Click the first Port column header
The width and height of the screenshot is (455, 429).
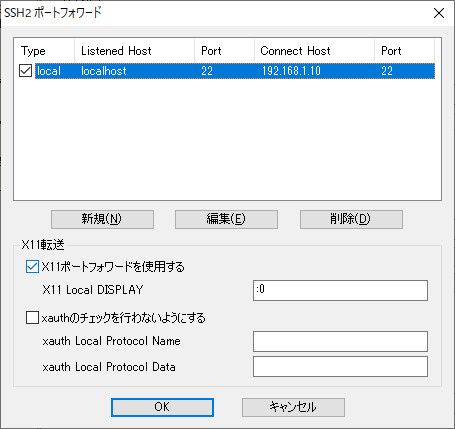coord(224,51)
